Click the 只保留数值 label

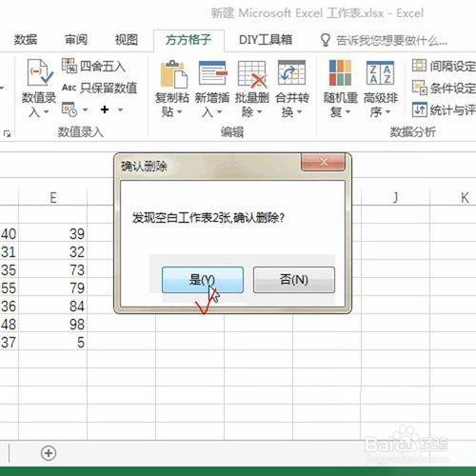tap(109, 88)
